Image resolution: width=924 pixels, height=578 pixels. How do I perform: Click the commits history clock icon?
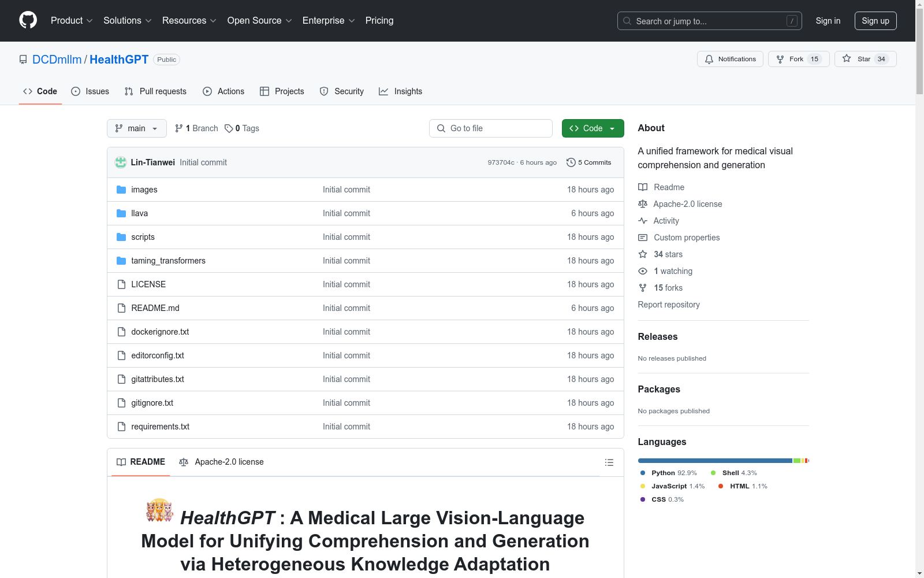tap(571, 162)
